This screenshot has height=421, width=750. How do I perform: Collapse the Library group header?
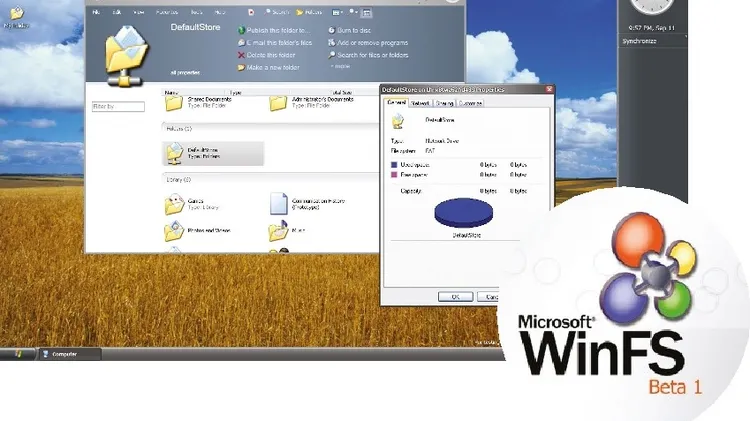(x=178, y=180)
